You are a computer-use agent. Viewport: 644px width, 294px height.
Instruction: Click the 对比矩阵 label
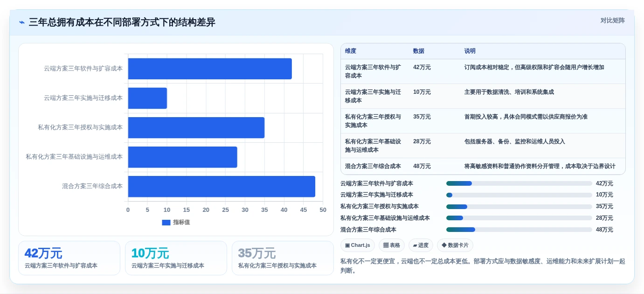coord(612,21)
